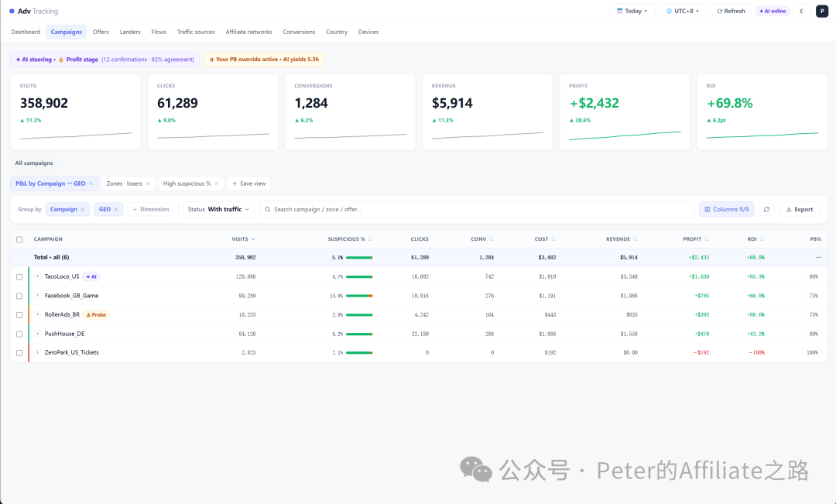Image resolution: width=836 pixels, height=504 pixels.
Task: Click the ROI summary card
Action: coord(762,112)
